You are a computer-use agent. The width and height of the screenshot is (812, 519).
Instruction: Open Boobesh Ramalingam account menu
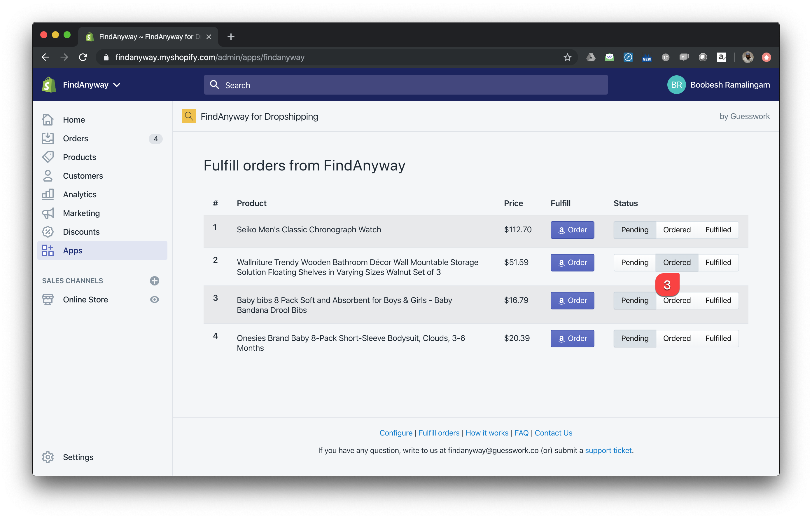coord(730,85)
